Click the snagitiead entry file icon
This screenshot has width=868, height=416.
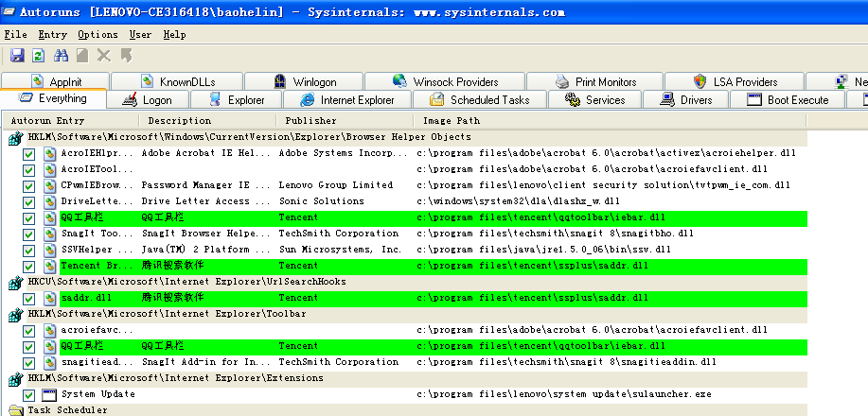(50, 362)
